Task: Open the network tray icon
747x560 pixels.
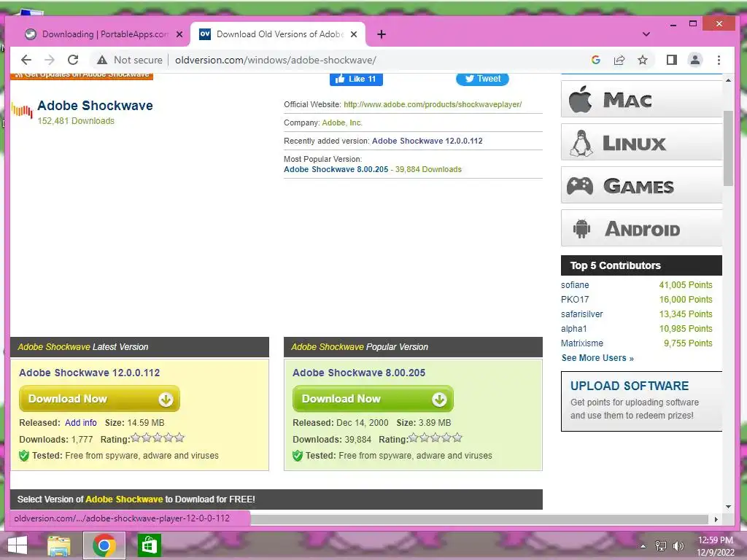Action: (661, 546)
